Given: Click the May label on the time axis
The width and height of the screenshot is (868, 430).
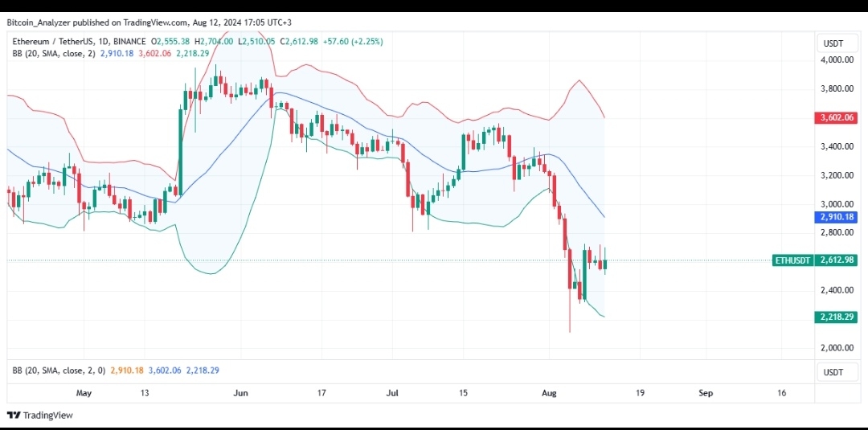Looking at the screenshot, I should [x=84, y=394].
